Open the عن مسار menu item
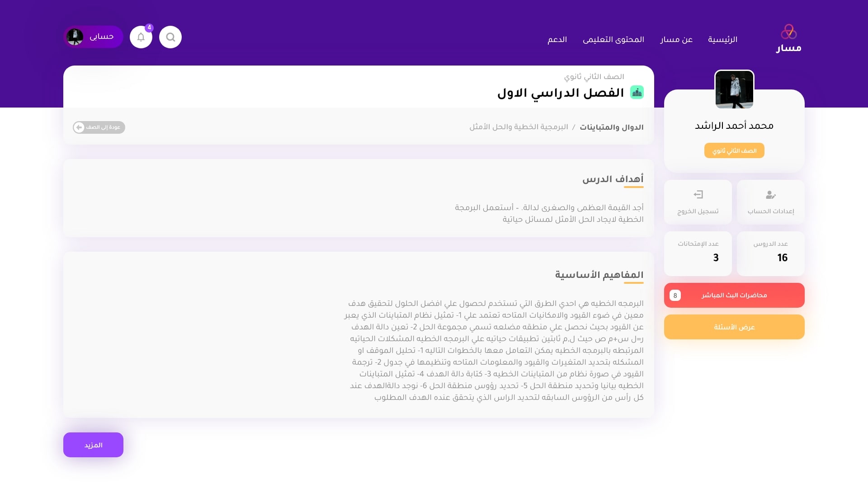 pyautogui.click(x=676, y=40)
